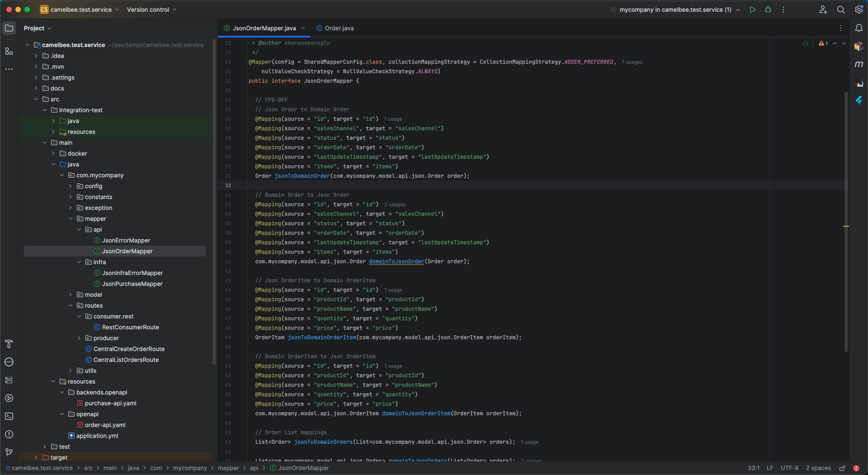Image resolution: width=868 pixels, height=475 pixels.
Task: Click the 7 usages hint on @Mapper
Action: pos(632,62)
